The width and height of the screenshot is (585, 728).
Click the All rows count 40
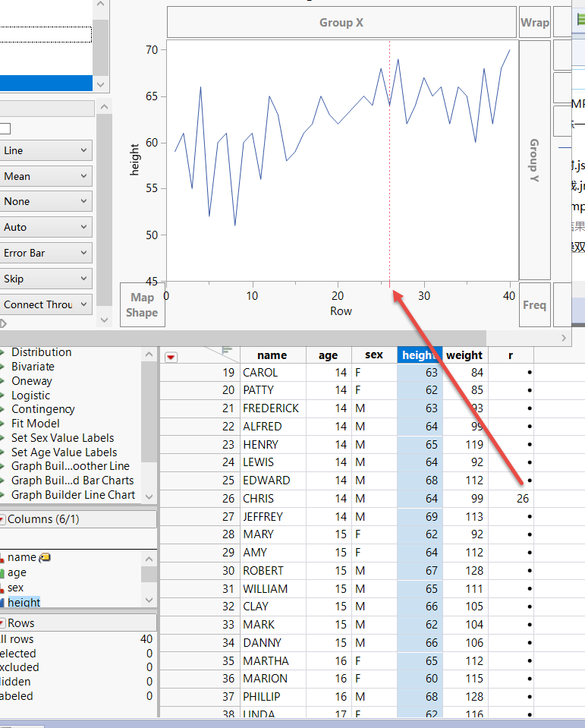146,639
